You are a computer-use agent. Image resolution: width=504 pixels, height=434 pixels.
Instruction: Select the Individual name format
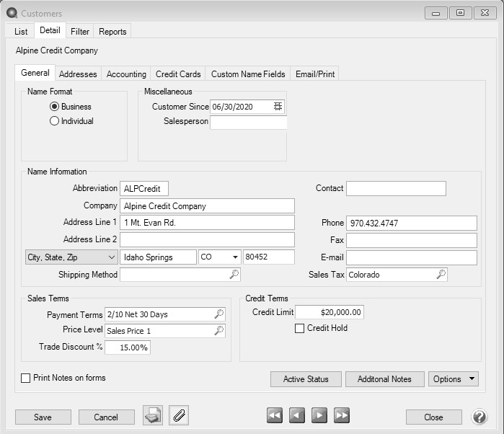pos(54,121)
